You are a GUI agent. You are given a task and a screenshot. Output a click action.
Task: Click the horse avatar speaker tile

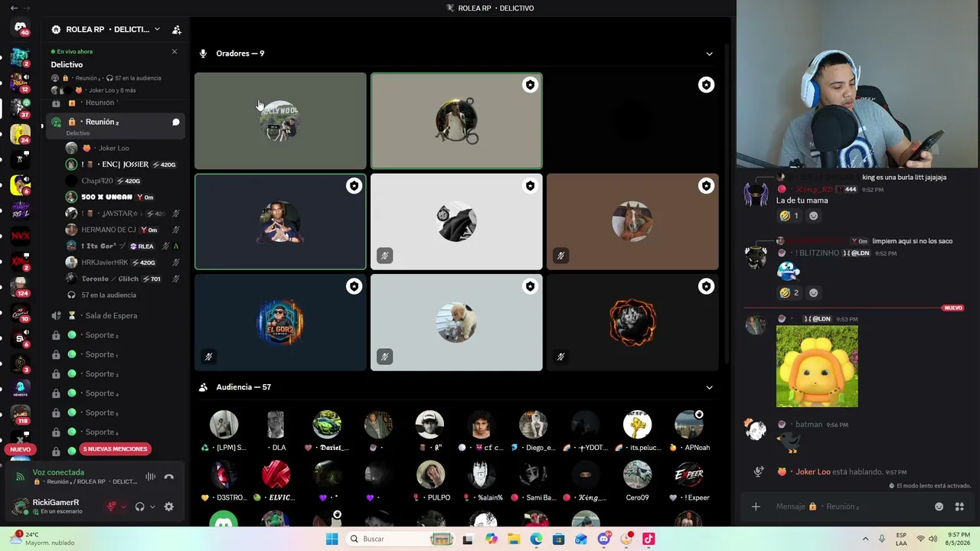632,222
